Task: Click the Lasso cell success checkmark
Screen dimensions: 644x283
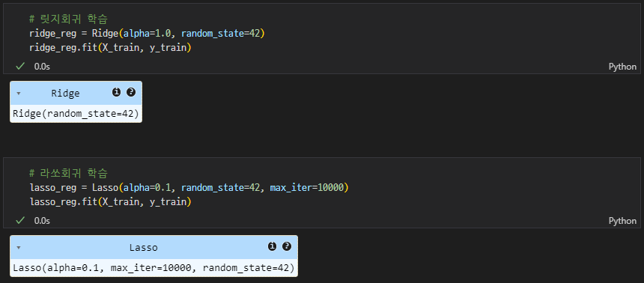Action: click(19, 221)
